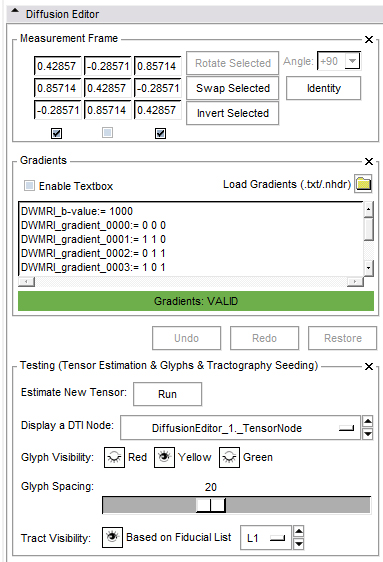Click the Restore button
This screenshot has width=383, height=562.
[343, 338]
